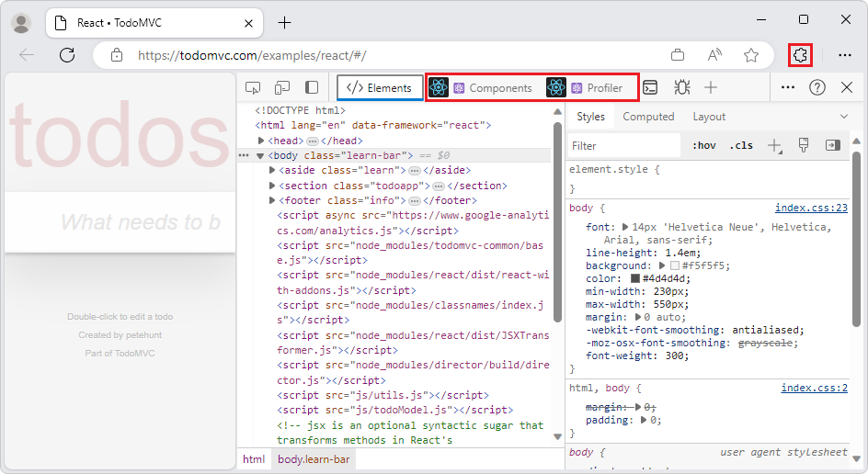Expand the background shorthand property triangle
The height and width of the screenshot is (474, 868).
[x=661, y=265]
